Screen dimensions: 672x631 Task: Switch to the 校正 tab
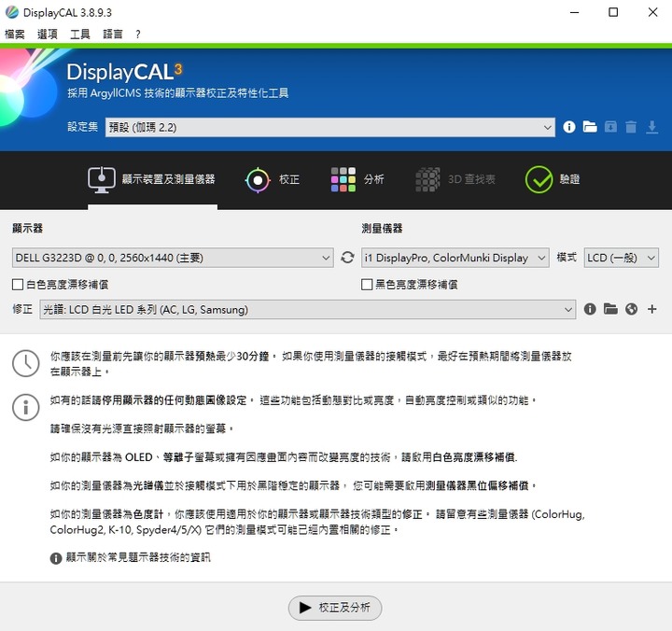tap(273, 179)
